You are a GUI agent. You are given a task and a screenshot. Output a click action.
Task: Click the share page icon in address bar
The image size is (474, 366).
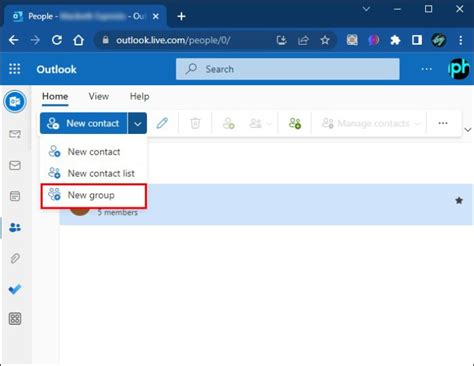303,40
